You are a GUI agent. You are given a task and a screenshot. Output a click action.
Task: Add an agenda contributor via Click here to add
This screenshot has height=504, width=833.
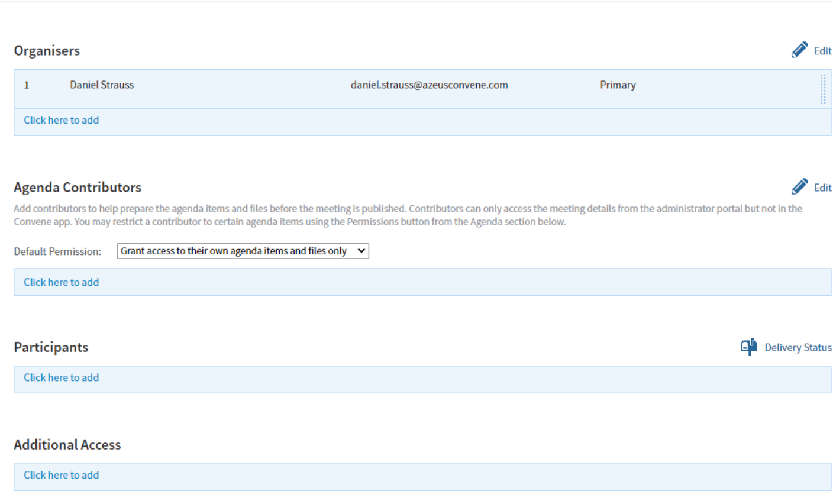tap(62, 282)
